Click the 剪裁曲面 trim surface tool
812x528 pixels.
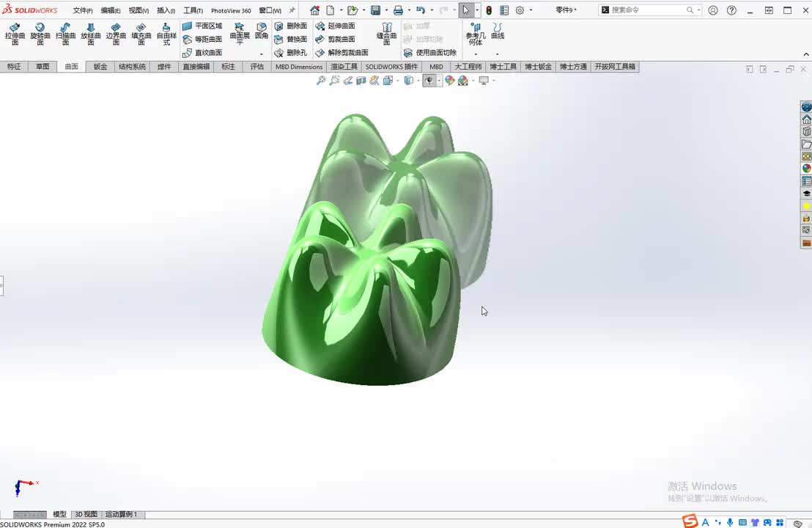point(335,40)
